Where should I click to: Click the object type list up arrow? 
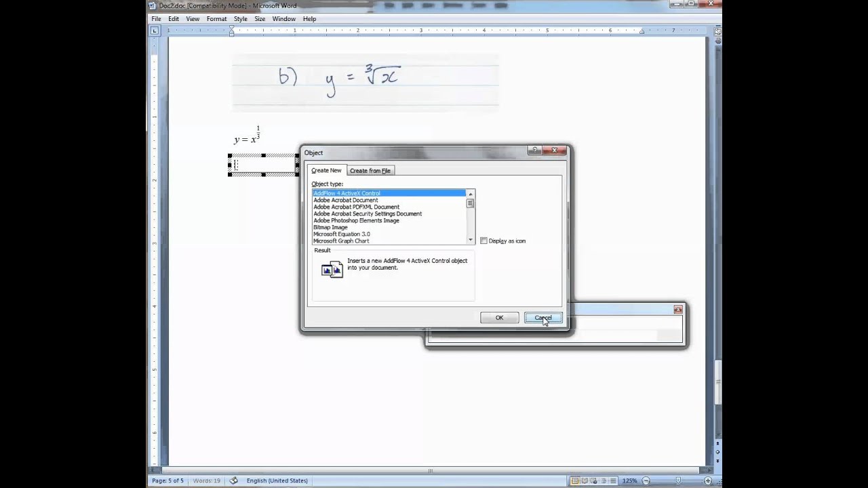click(471, 194)
